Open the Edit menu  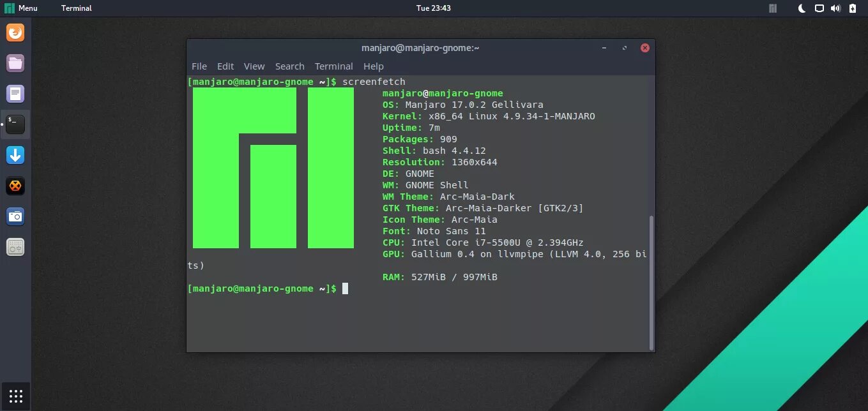(x=225, y=66)
